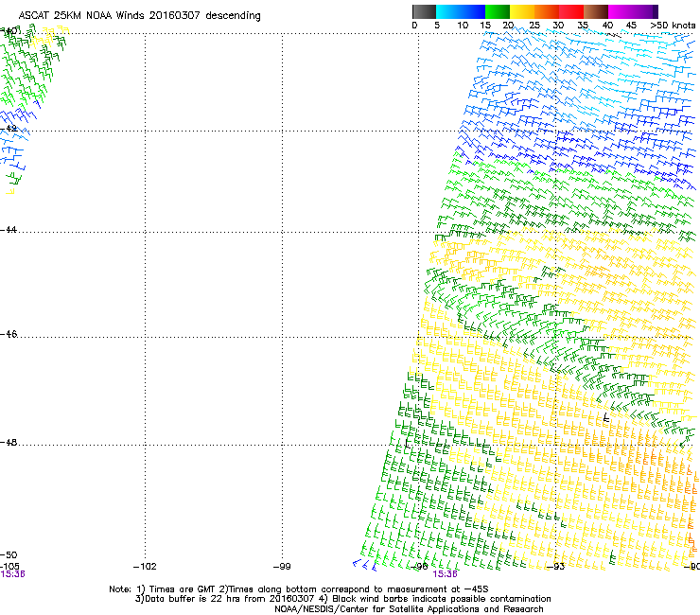Click the '-46' latitude axis label

pos(9,334)
